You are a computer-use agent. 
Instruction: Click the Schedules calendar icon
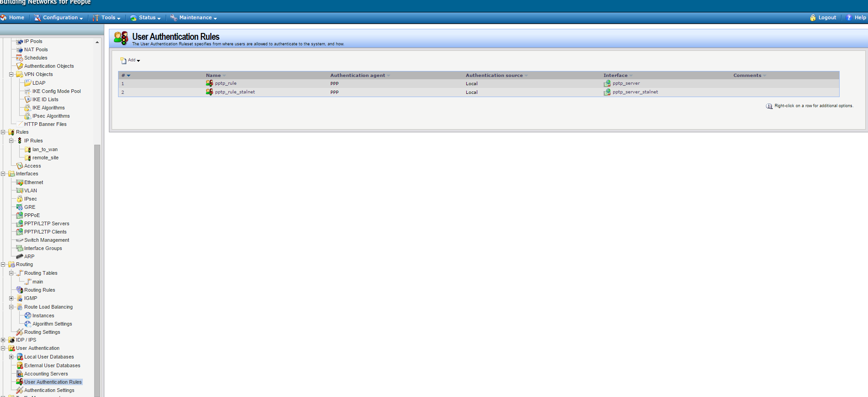click(x=20, y=58)
